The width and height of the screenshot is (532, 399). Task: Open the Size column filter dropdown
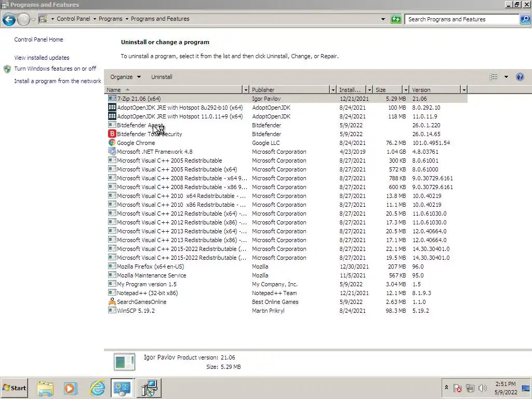coord(406,89)
